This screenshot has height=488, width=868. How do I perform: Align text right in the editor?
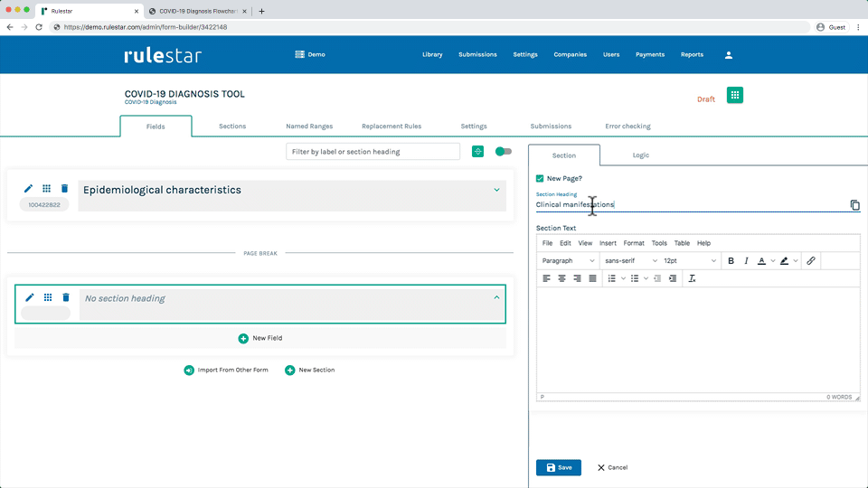point(578,278)
